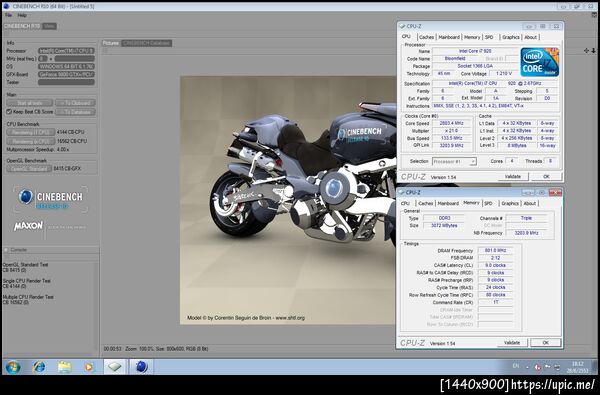Open the File menu in CINEBENCH
600x395 pixels.
point(8,15)
